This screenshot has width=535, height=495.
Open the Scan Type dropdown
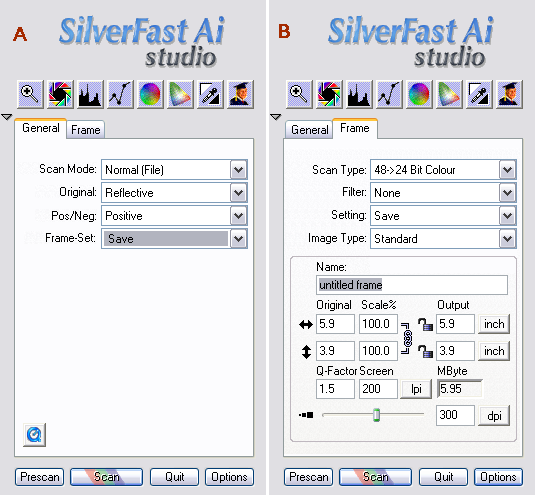pyautogui.click(x=443, y=170)
